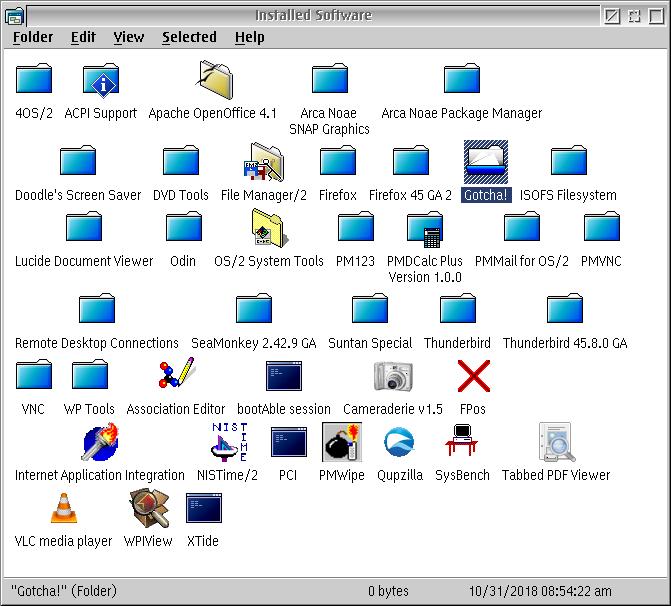Select the File Manager/2 icon
The width and height of the screenshot is (671, 606).
(x=264, y=161)
